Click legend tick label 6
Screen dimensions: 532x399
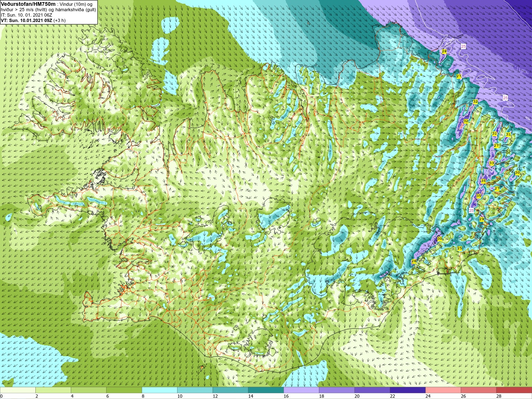click(x=108, y=396)
